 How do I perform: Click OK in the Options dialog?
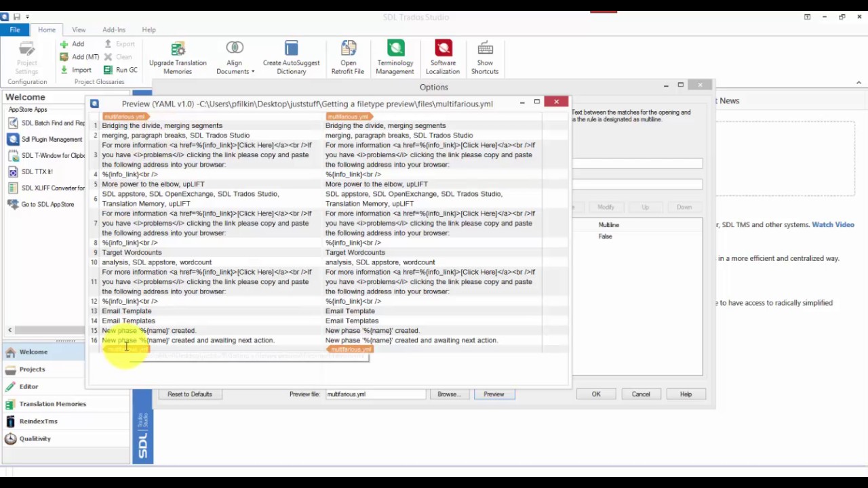point(596,394)
